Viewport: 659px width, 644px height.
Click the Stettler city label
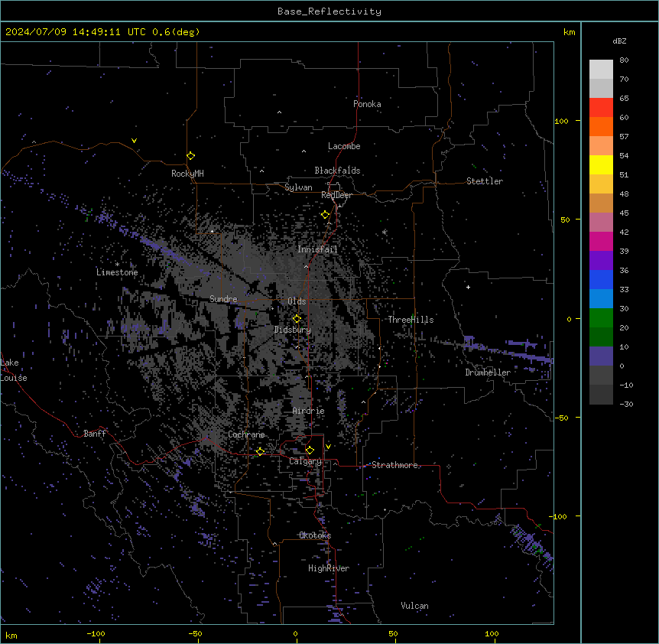(x=485, y=181)
